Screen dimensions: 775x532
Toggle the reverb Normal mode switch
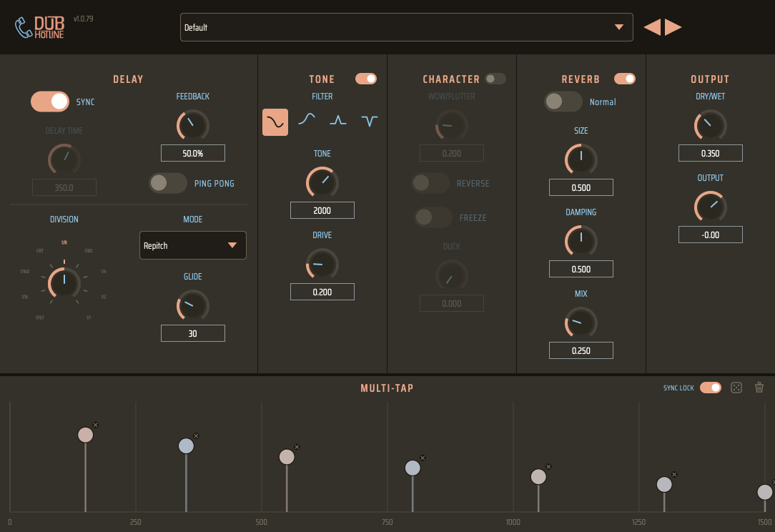coord(563,102)
